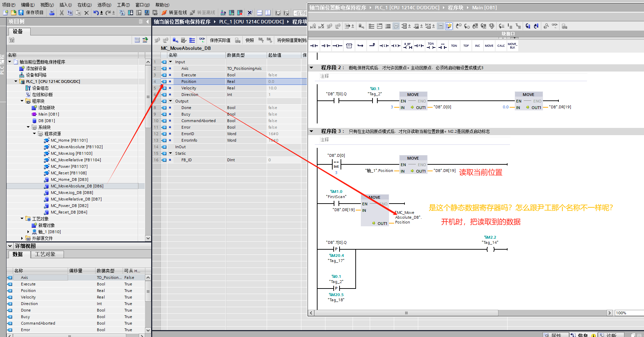The width and height of the screenshot is (644, 337).
Task: Click the MOVE favorite instruction button
Action: pyautogui.click(x=489, y=46)
